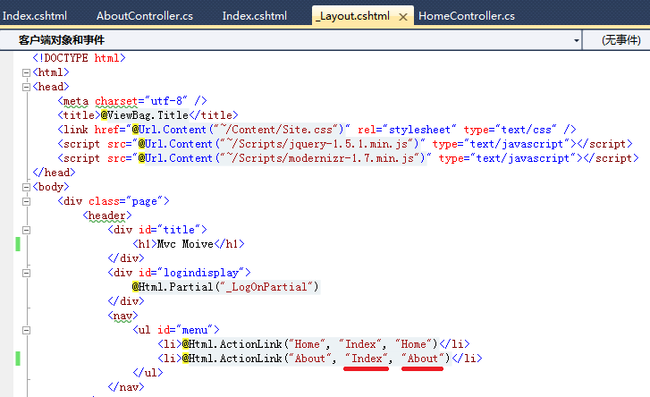Click underlined "About" controller argument
The height and width of the screenshot is (397, 650).
(423, 359)
